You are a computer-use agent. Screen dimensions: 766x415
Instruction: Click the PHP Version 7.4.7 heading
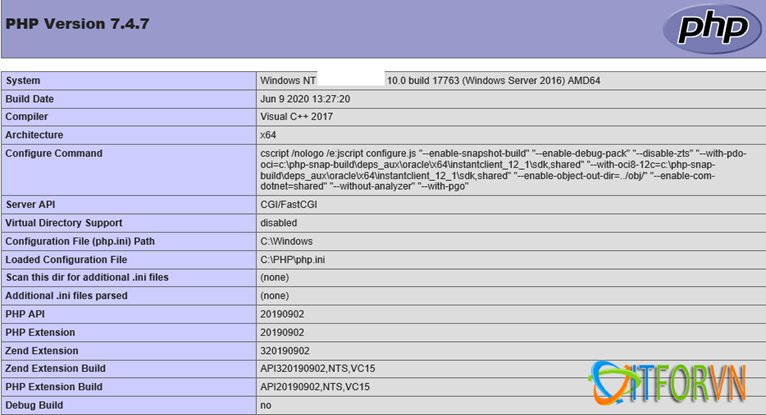tap(77, 23)
